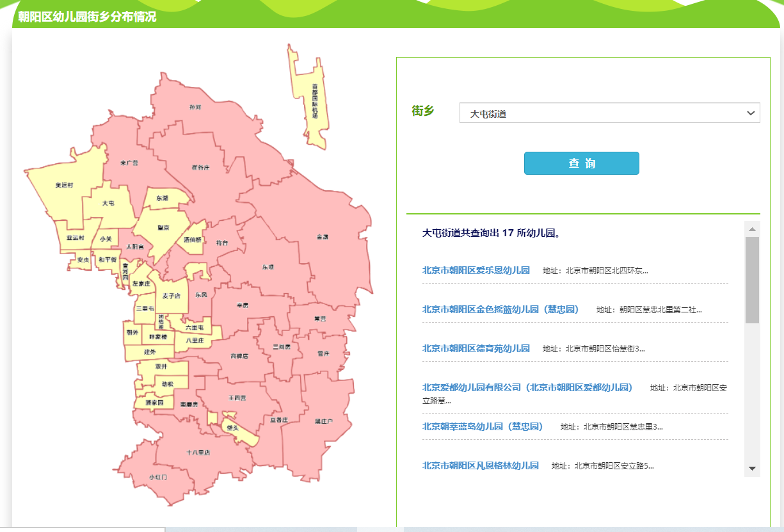
Task: Open 北京朝莘蓝岛幼儿园（慧忠园）link
Action: click(482, 426)
